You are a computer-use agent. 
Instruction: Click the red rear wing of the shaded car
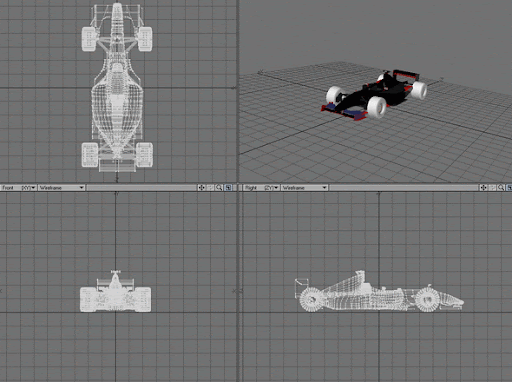pyautogui.click(x=405, y=75)
